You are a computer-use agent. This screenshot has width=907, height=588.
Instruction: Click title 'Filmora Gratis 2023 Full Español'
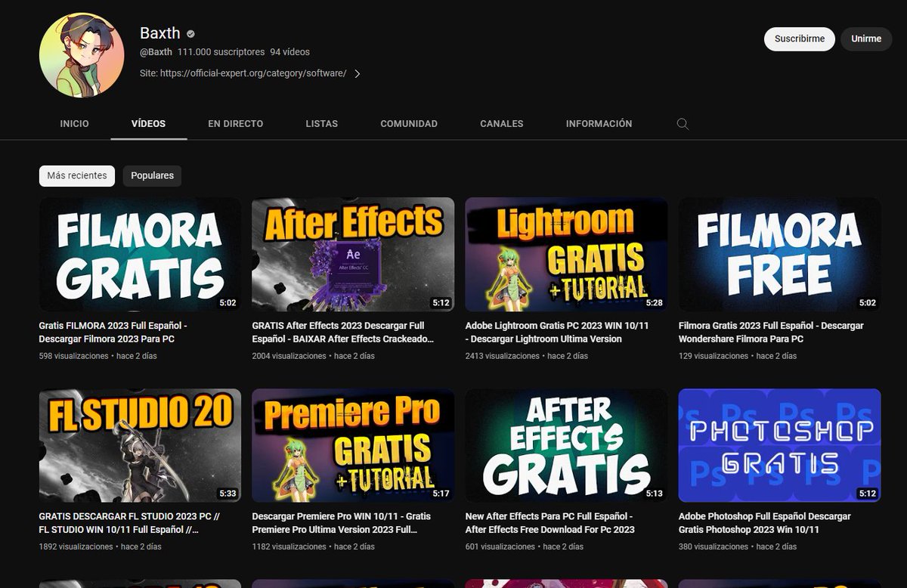(771, 333)
